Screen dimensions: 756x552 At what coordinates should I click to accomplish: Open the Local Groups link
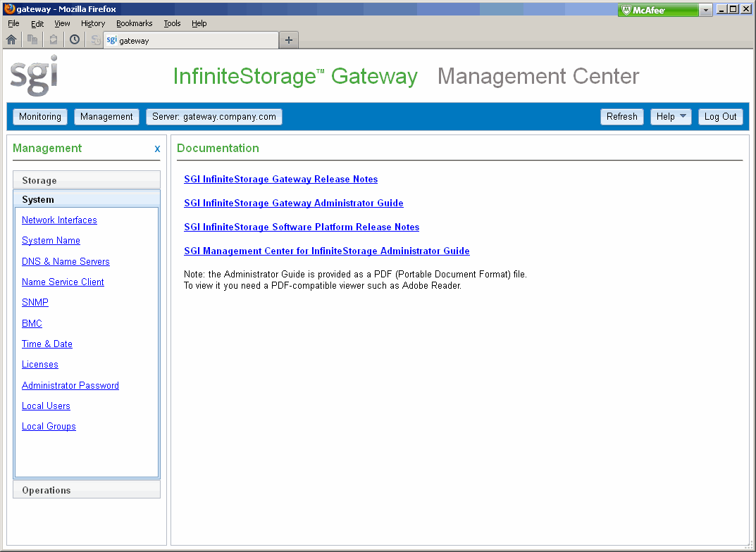pyautogui.click(x=49, y=426)
